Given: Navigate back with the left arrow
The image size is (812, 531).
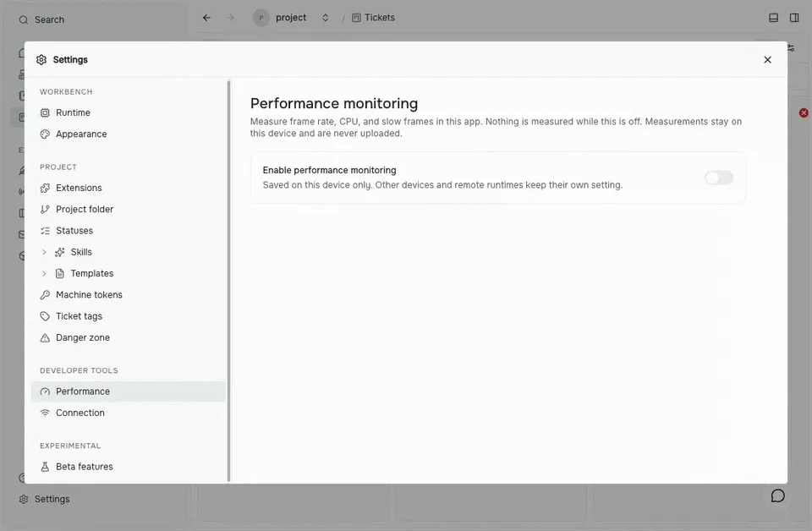Looking at the screenshot, I should point(206,18).
